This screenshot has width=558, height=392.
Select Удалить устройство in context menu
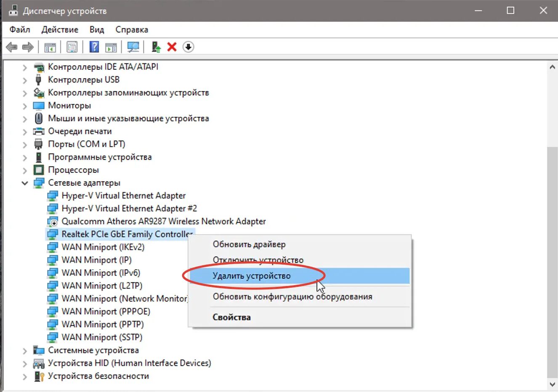click(299, 276)
